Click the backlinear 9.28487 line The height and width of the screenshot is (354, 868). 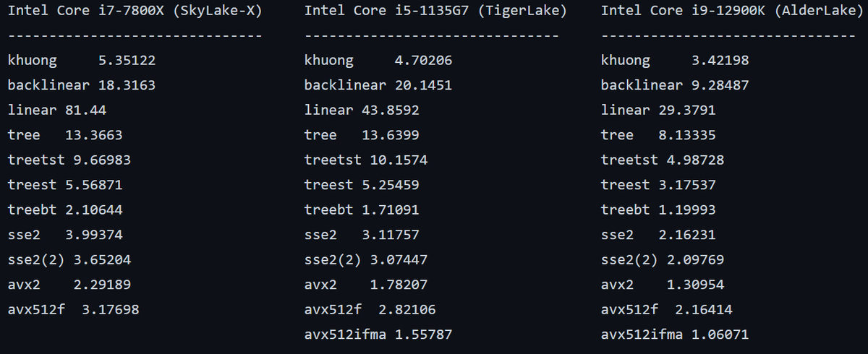click(x=675, y=85)
